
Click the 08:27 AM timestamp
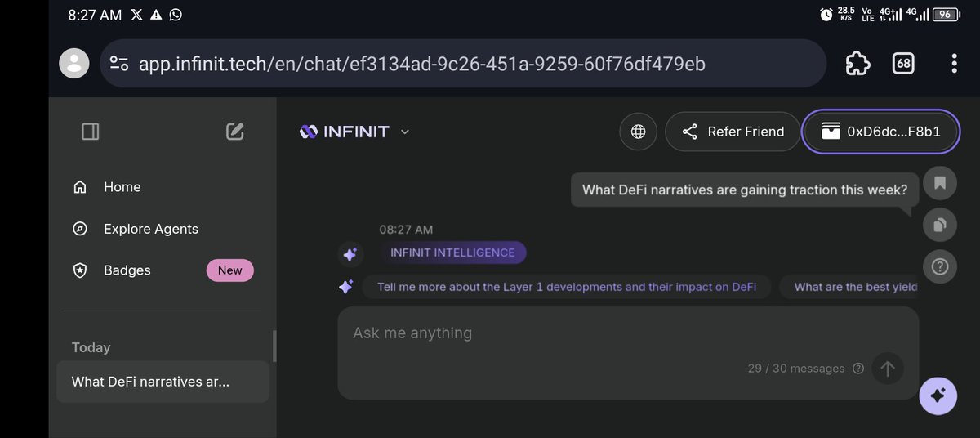(x=406, y=230)
